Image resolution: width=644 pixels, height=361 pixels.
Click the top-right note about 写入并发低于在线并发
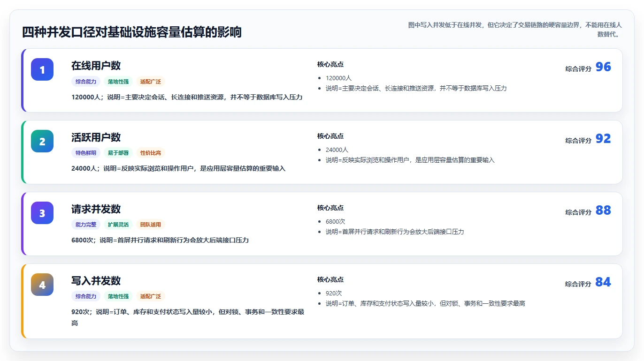515,30
